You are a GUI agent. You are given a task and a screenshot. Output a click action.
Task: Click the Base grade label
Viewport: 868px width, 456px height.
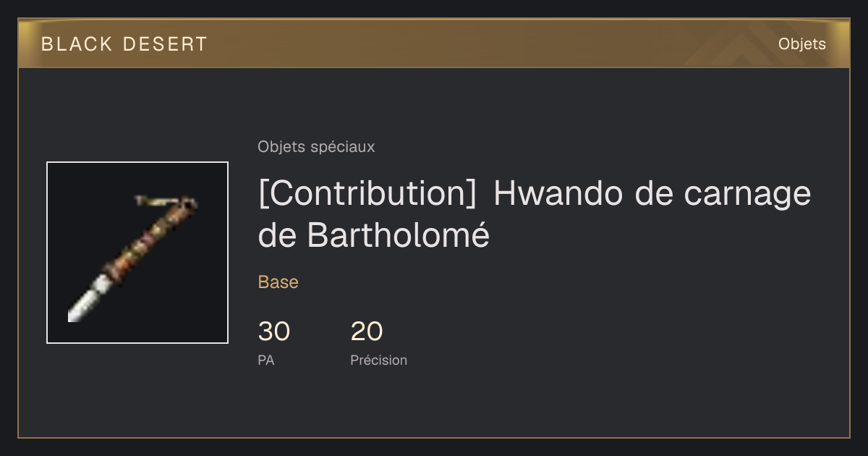278,282
